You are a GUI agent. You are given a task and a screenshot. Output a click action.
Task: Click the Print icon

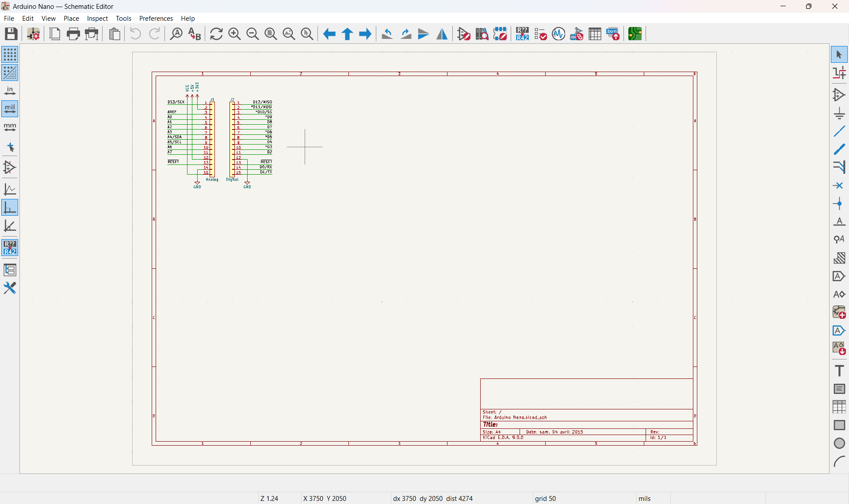click(73, 34)
